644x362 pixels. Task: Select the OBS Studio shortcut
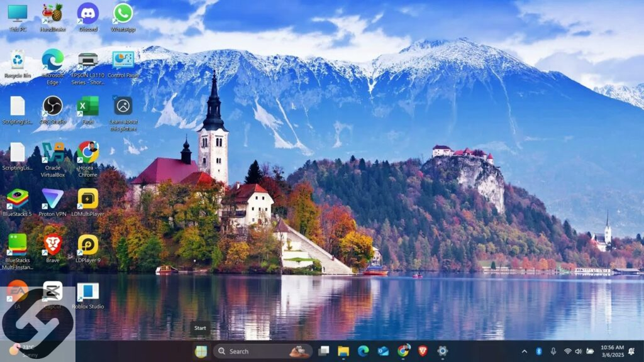coord(53,110)
